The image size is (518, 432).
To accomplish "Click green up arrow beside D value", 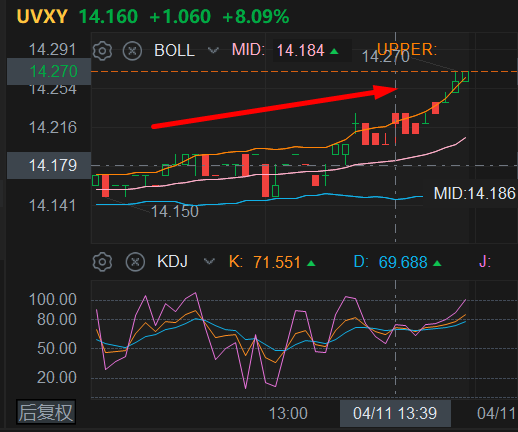I will point(437,263).
